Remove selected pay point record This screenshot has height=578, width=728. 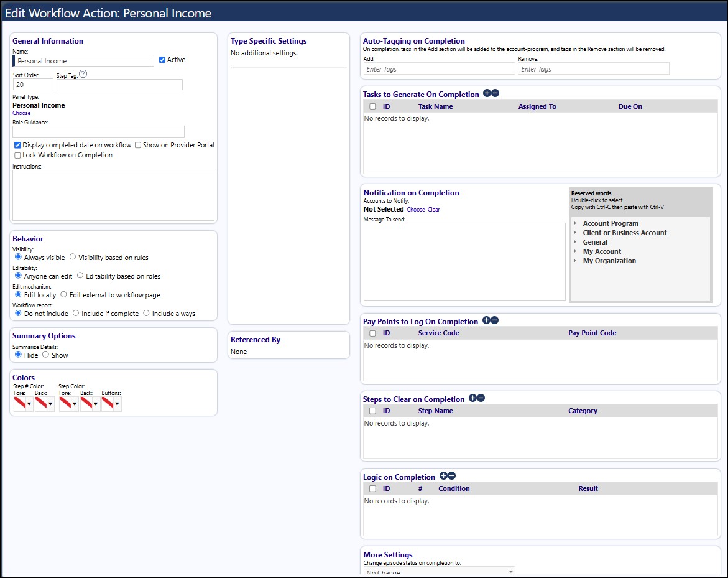[x=495, y=320]
